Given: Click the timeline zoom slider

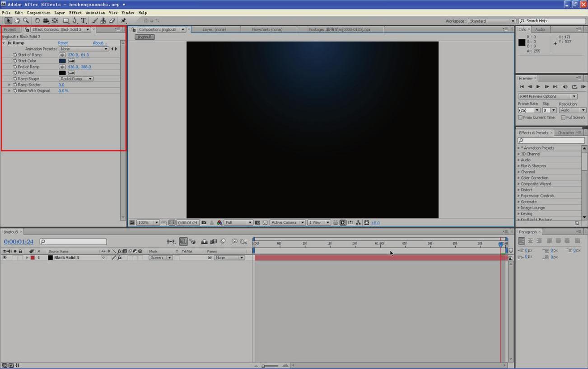Looking at the screenshot, I should pos(270,365).
